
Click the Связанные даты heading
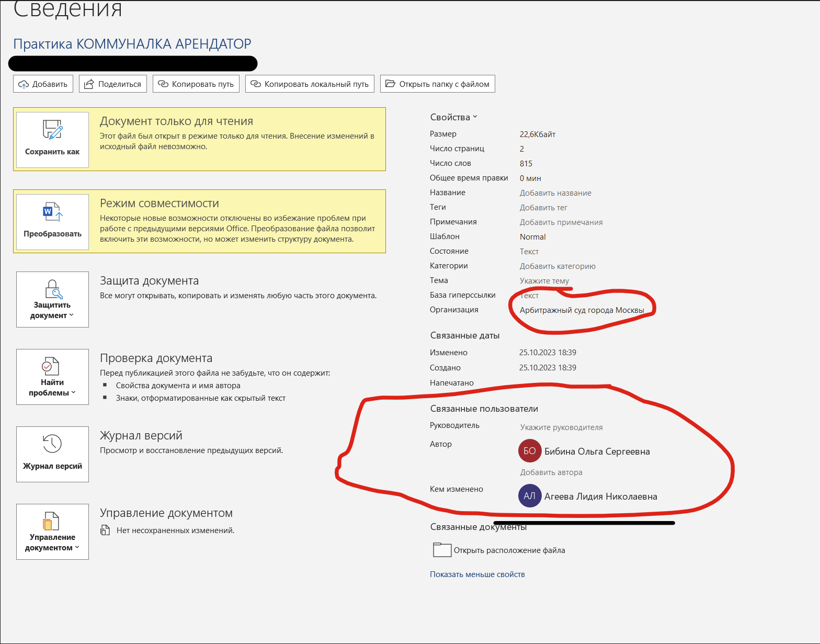tap(465, 335)
